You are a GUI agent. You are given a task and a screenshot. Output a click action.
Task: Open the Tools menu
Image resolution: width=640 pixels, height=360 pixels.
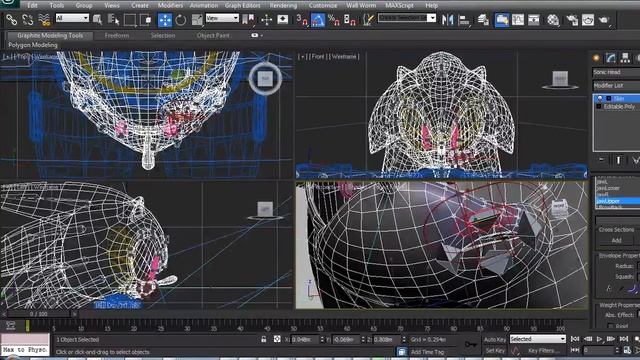[x=57, y=5]
